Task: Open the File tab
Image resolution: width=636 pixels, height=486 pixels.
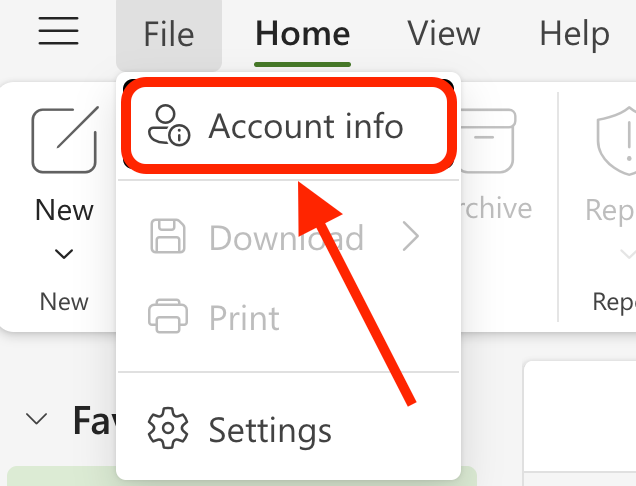Action: 169,35
